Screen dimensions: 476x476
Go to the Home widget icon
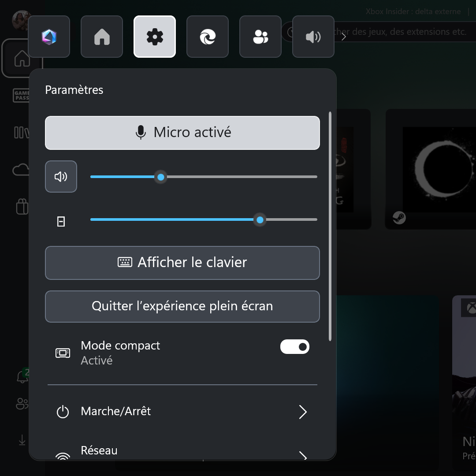102,37
